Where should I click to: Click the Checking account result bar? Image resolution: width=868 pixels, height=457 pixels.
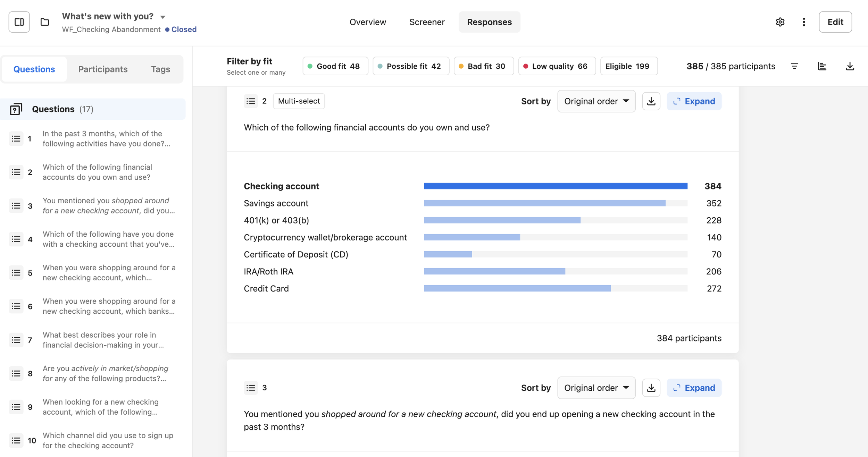click(556, 186)
